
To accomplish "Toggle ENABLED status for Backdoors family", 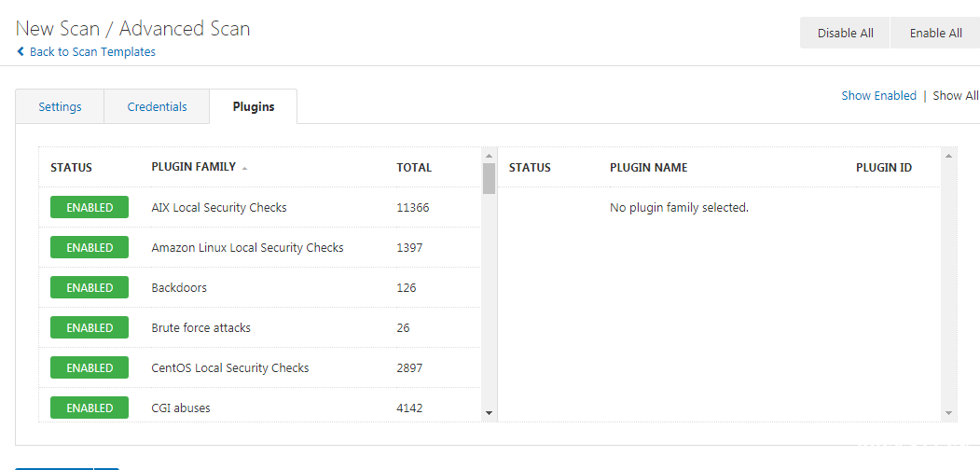I will [90, 288].
